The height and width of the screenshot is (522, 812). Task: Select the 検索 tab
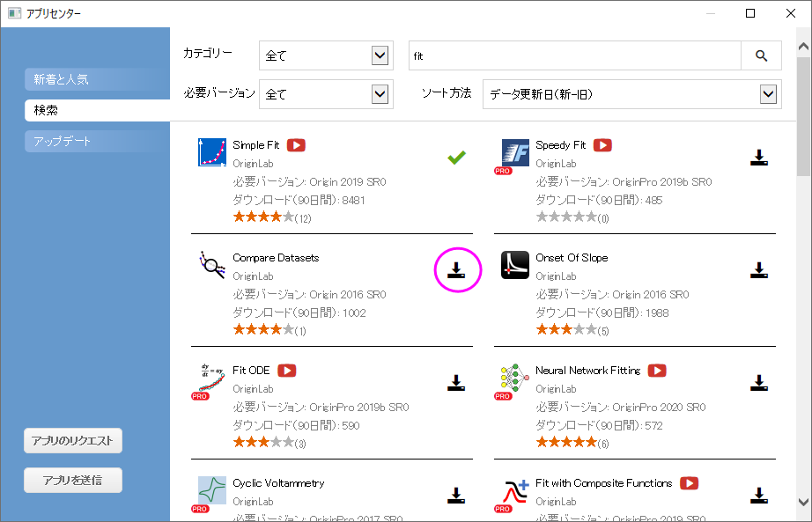[x=98, y=110]
